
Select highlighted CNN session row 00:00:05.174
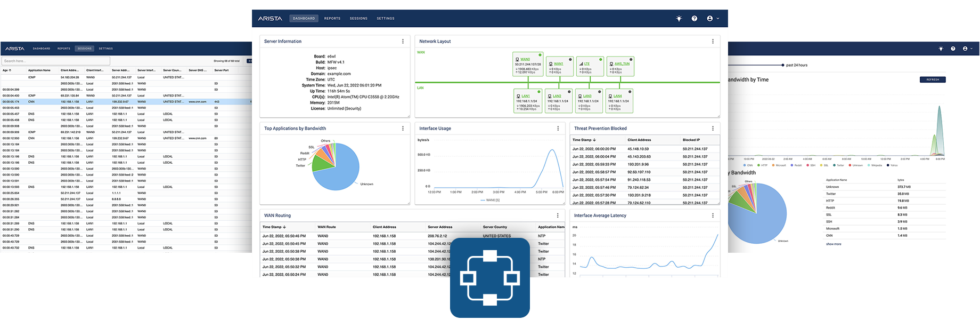[x=126, y=101]
